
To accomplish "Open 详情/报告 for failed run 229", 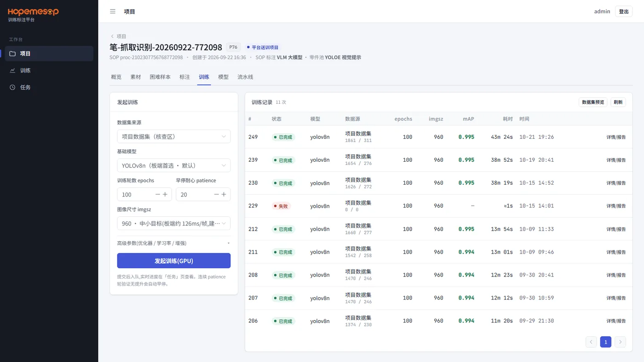I will pos(616,206).
